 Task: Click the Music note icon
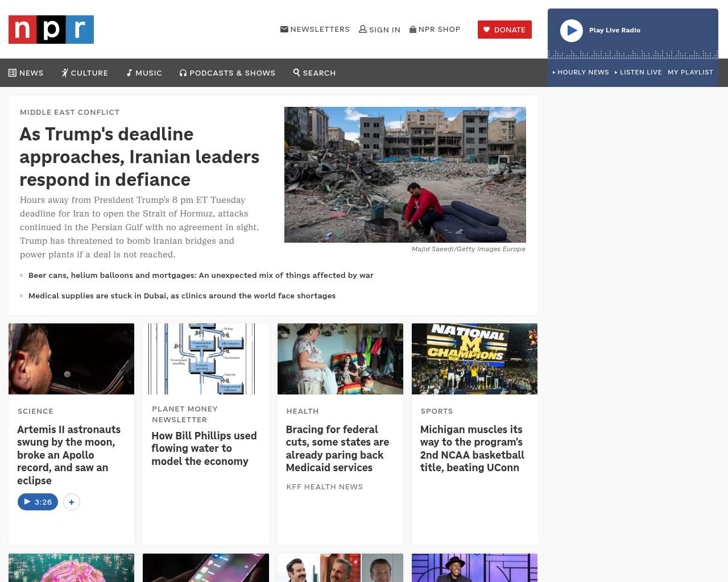click(130, 73)
